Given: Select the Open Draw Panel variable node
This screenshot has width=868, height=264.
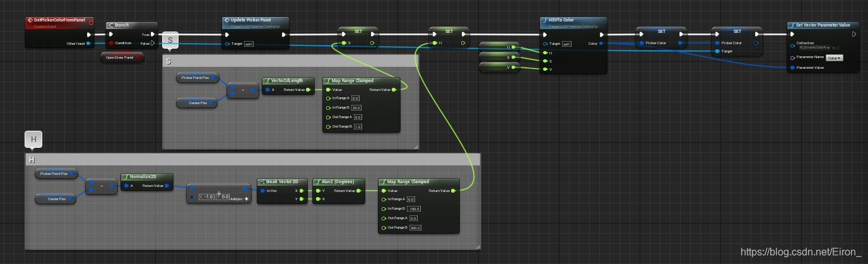Looking at the screenshot, I should point(122,57).
